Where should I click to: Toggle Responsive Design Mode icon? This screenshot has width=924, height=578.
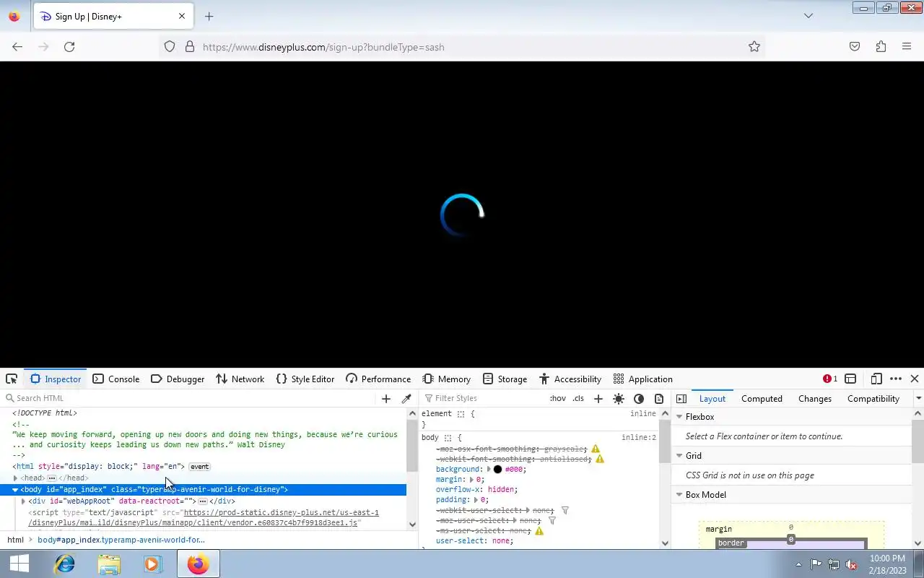(x=876, y=379)
